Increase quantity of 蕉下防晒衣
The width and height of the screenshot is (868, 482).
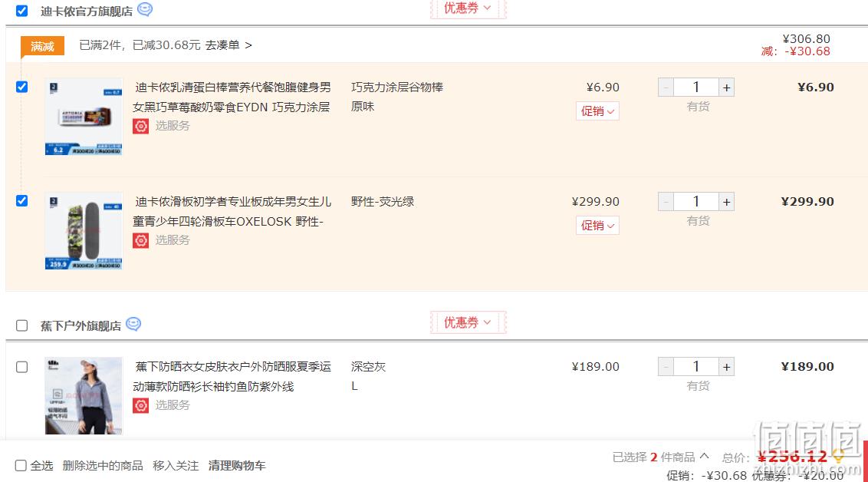(726, 367)
